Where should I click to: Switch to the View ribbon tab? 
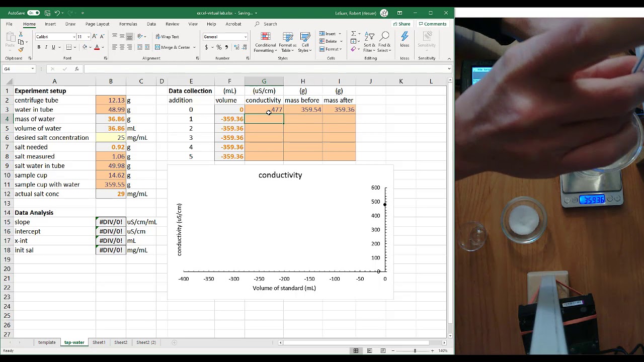click(x=193, y=24)
